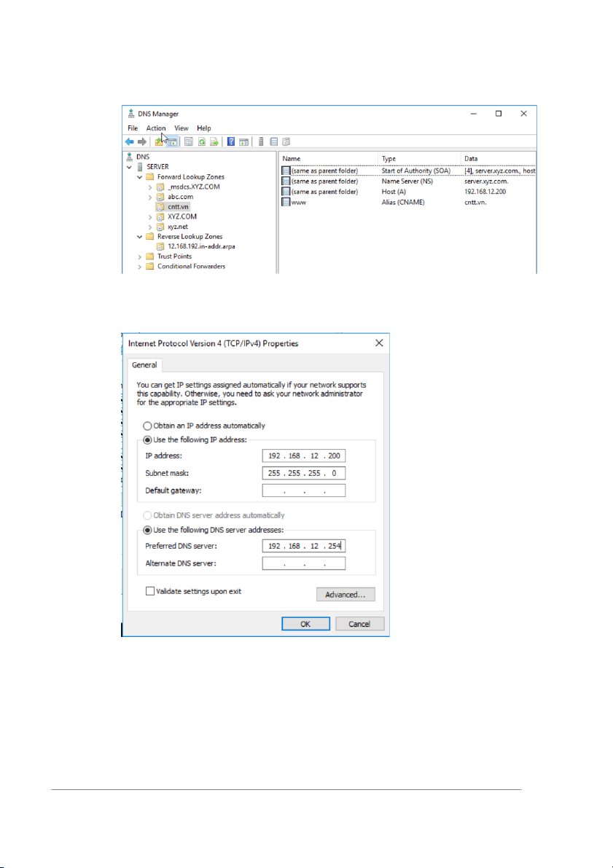This screenshot has width=613, height=868.
Task: Click the blue Help question-mark icon
Action: pos(231,141)
